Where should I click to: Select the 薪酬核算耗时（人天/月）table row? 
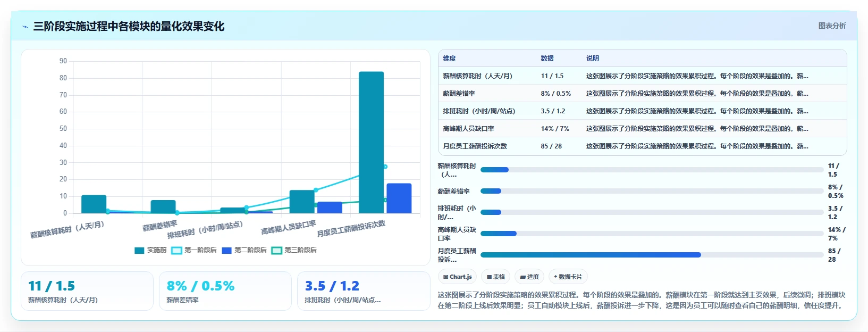tap(642, 76)
